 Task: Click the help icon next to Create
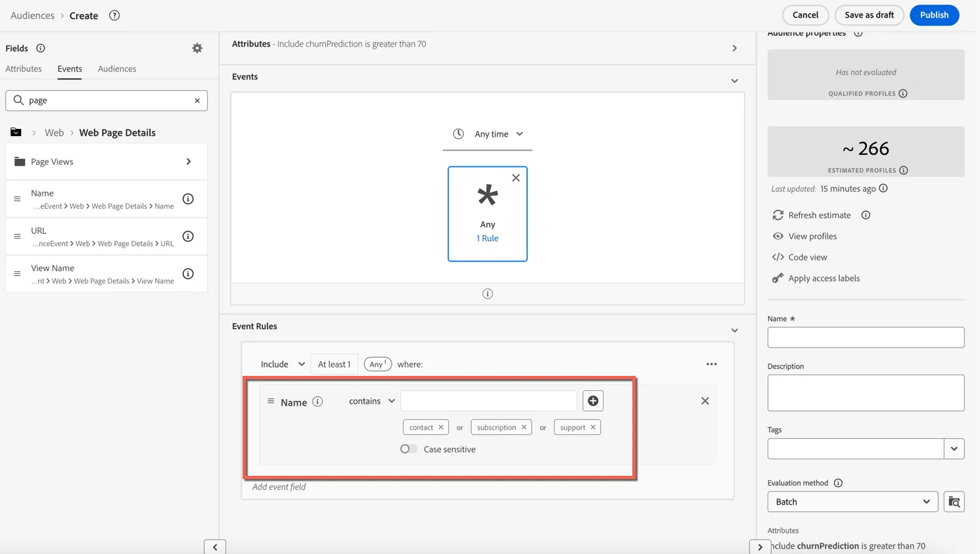point(114,15)
